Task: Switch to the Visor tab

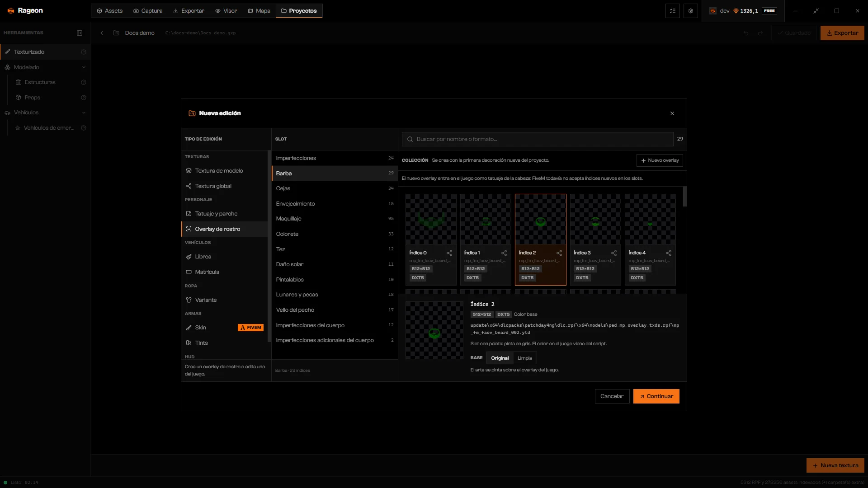Action: point(226,11)
